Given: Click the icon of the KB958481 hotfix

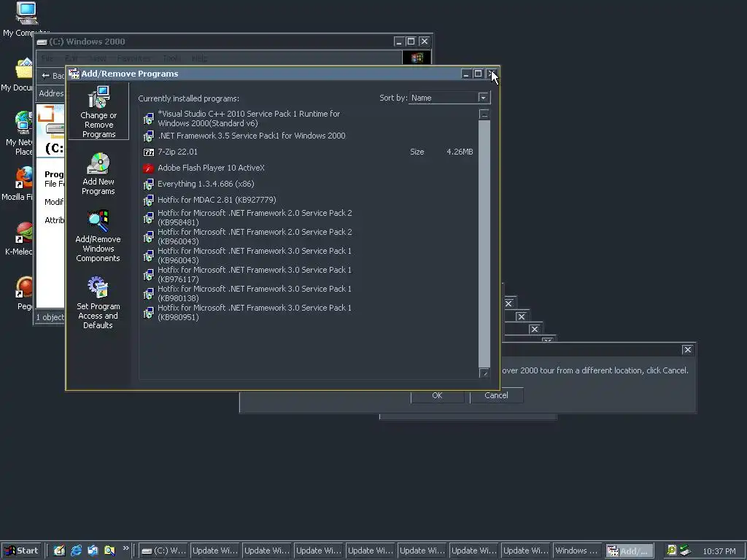Looking at the screenshot, I should (x=149, y=218).
